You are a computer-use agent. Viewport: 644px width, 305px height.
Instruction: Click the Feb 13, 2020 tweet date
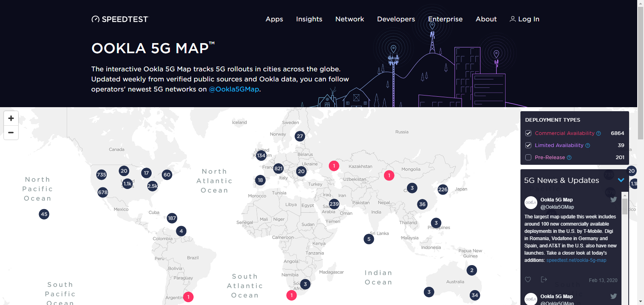point(603,280)
